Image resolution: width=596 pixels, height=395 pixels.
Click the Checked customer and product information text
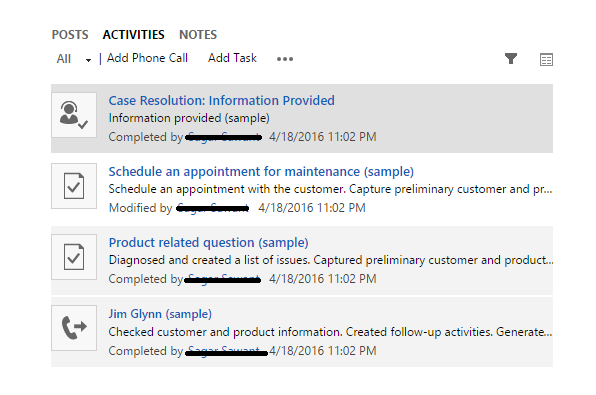tap(330, 332)
